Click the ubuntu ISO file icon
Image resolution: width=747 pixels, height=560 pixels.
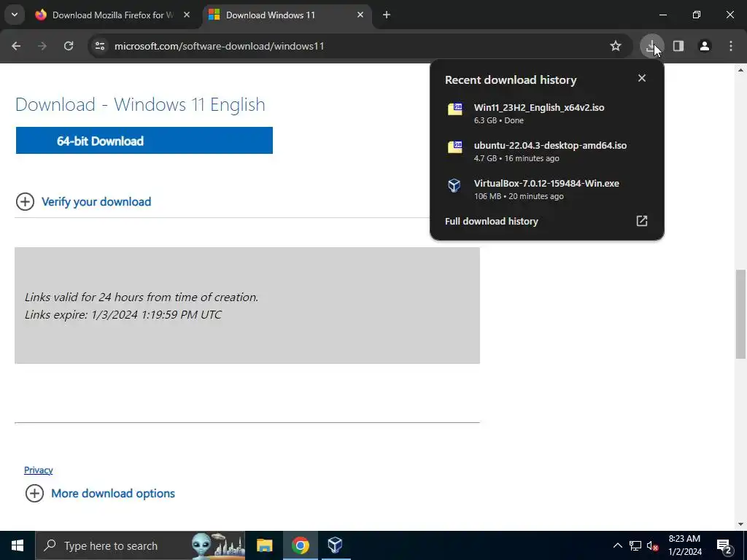pos(455,147)
